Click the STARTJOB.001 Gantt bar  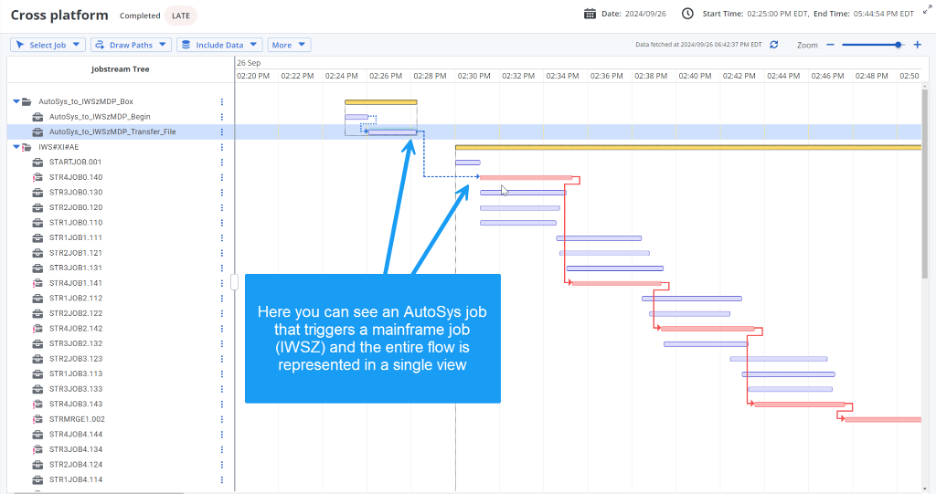(467, 162)
